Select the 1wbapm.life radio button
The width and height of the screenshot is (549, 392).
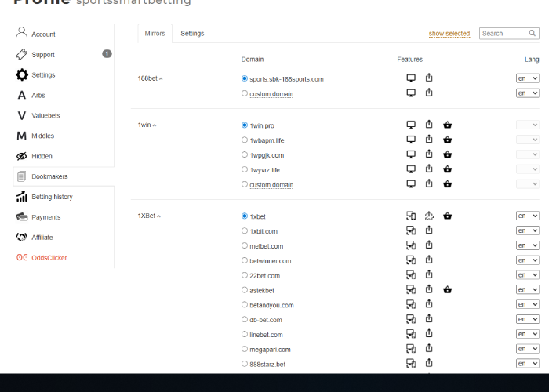[x=245, y=140]
